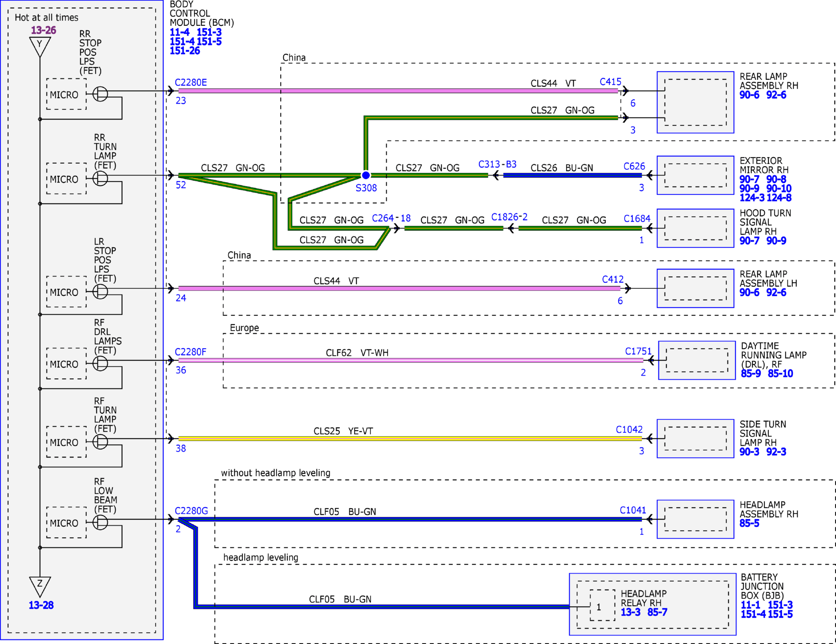The height and width of the screenshot is (644, 836).
Task: Click connector C1684 label
Action: coord(637,219)
